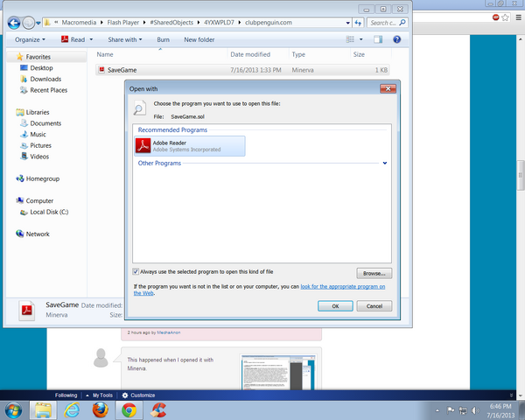The image size is (525, 420).
Task: Open File Explorer from the taskbar
Action: (43, 410)
